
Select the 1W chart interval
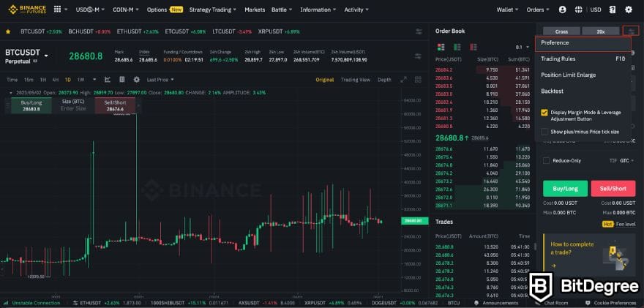(80, 80)
